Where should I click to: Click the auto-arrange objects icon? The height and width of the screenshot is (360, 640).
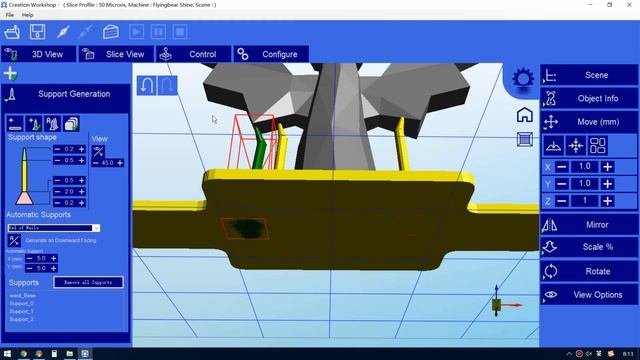coord(598,146)
